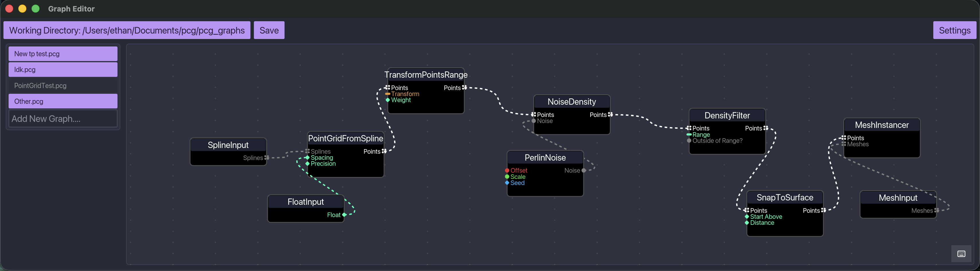Viewport: 980px width, 271px height.
Task: Click Noise input port on NoiseDensity
Action: click(x=534, y=121)
